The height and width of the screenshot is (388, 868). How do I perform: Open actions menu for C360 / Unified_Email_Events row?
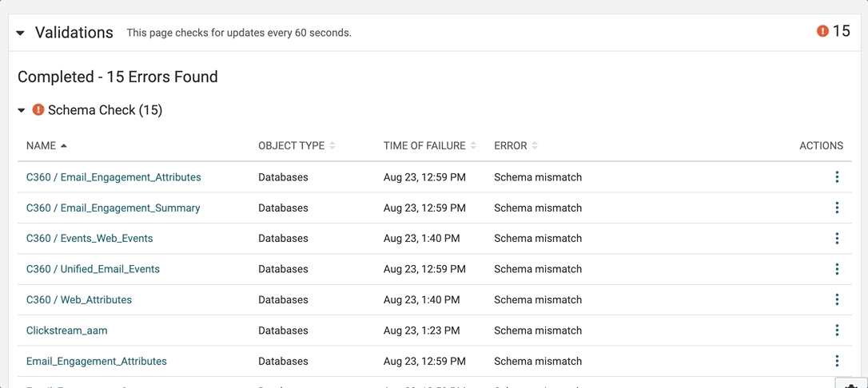click(x=837, y=269)
